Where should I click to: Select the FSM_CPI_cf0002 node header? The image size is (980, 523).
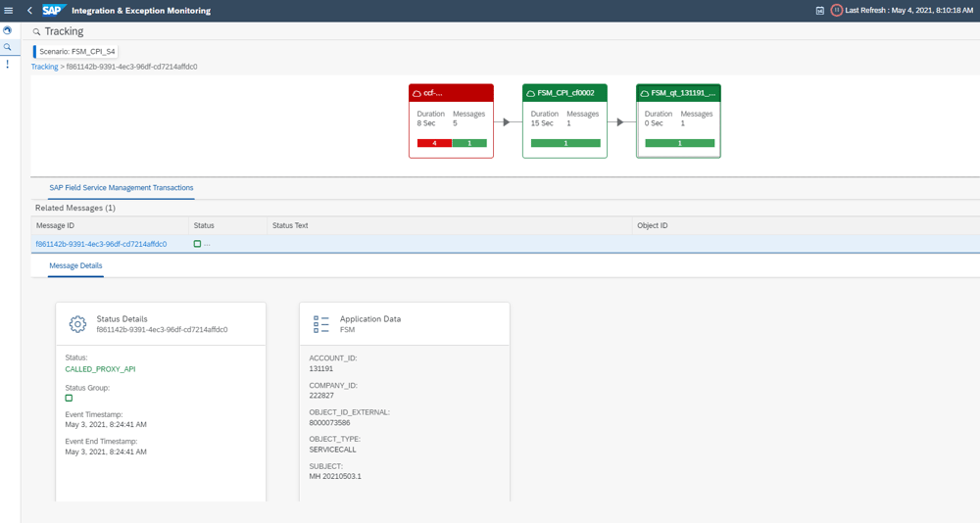tap(564, 93)
